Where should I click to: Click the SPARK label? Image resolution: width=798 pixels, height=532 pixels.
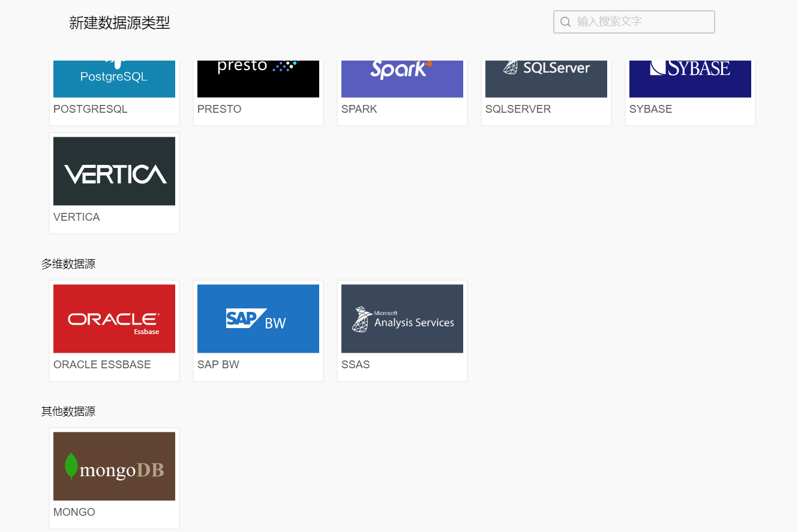click(x=359, y=109)
